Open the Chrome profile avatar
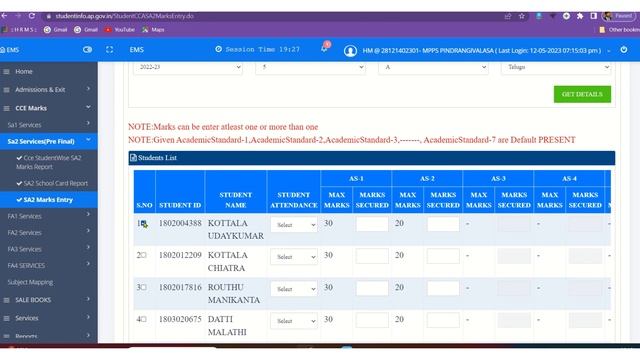 (x=608, y=16)
